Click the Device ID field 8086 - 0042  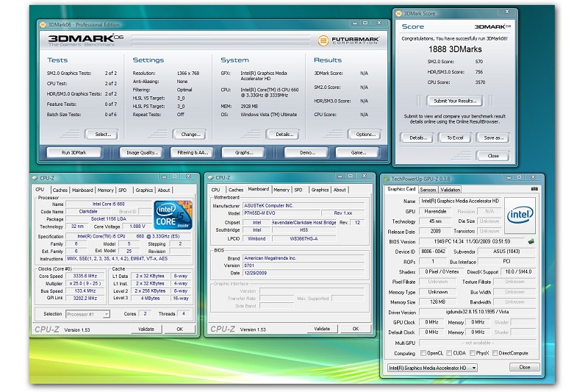click(x=433, y=252)
